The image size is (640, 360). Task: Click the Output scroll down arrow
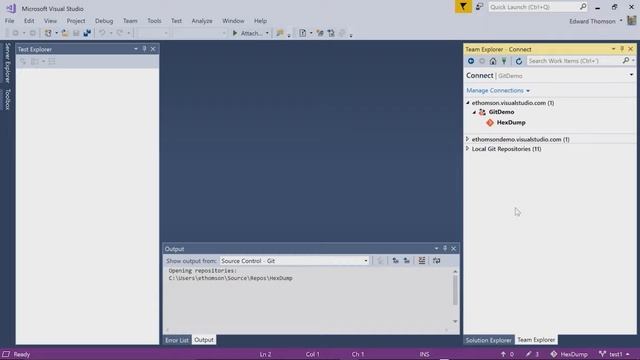(455, 322)
